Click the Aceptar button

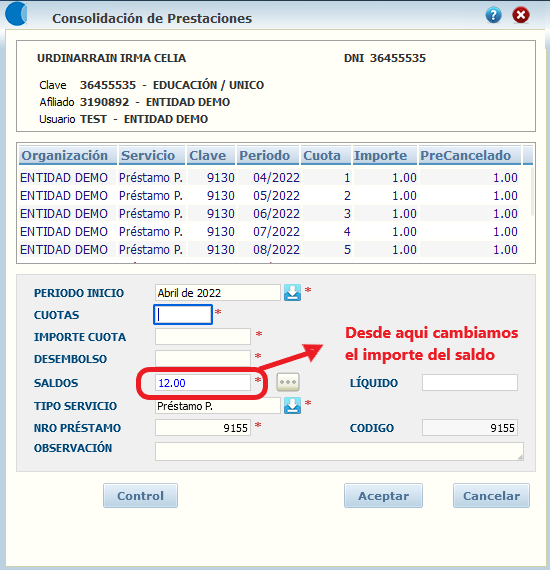tap(384, 495)
